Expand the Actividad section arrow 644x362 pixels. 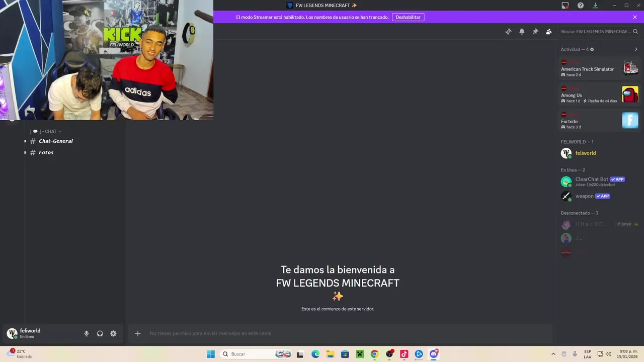click(x=636, y=49)
